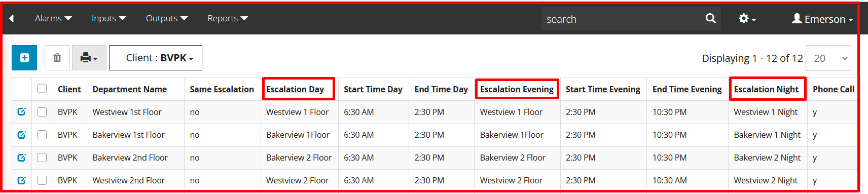Check the Westview 1st Floor row checkbox
868x194 pixels.
point(42,112)
